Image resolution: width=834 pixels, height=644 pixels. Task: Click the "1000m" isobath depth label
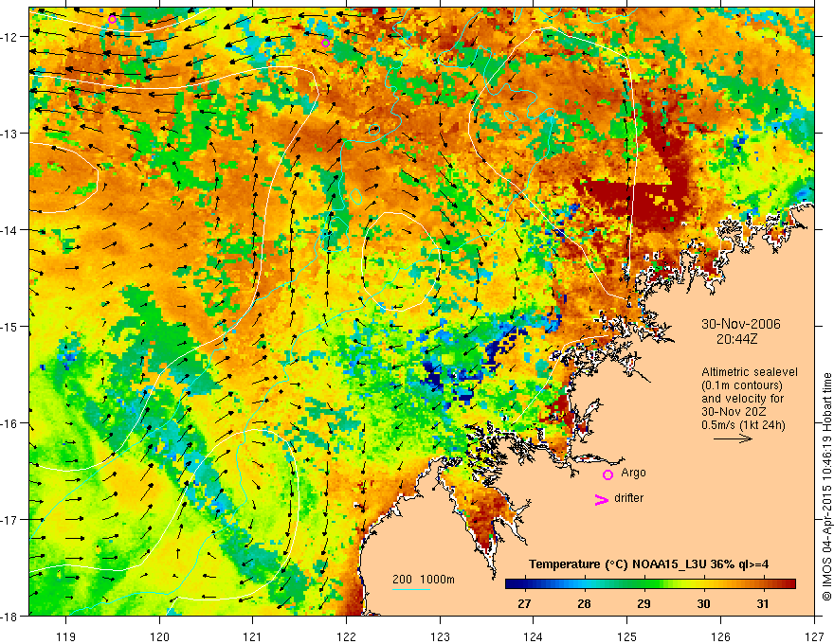pyautogui.click(x=437, y=580)
